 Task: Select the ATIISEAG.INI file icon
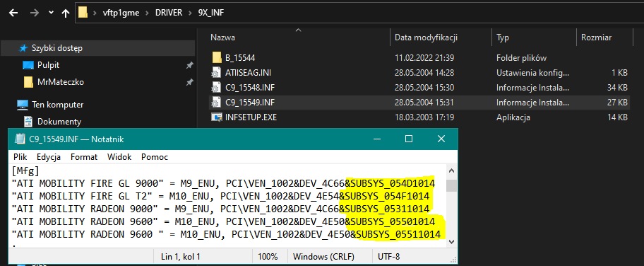[x=217, y=73]
